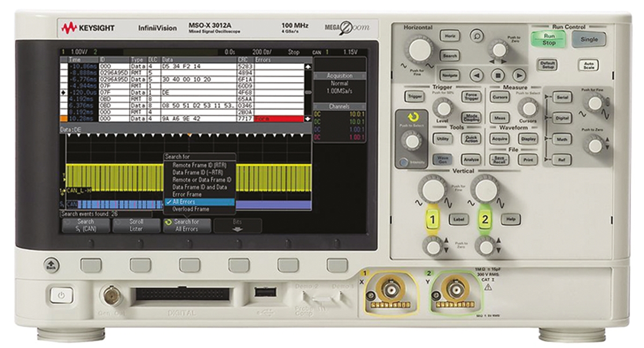Toggle channel 2 on/off key
The height and width of the screenshot is (348, 644).
pos(486,219)
